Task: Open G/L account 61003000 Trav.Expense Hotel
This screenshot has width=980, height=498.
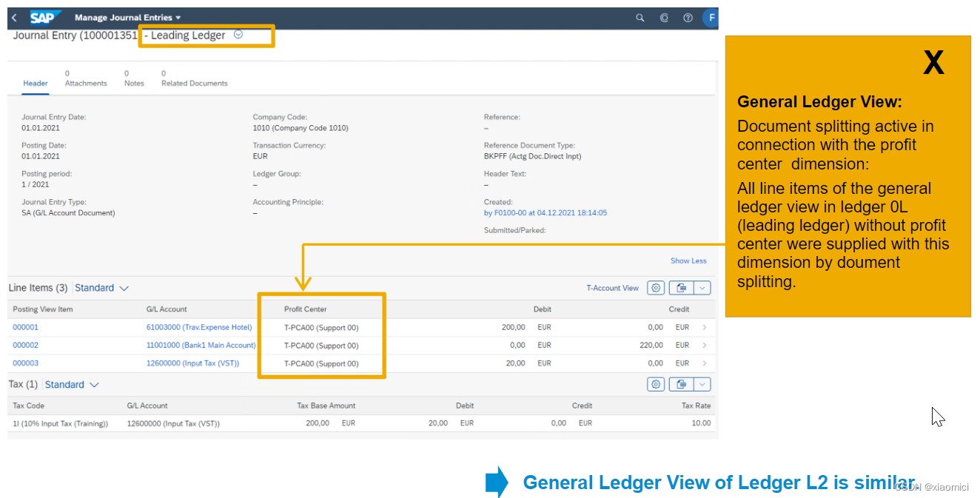Action: 199,327
